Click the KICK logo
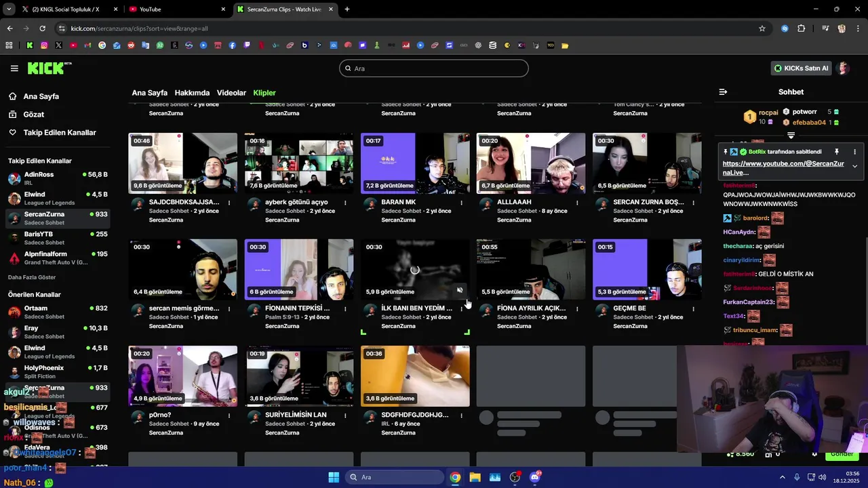868x488 pixels. [x=49, y=68]
